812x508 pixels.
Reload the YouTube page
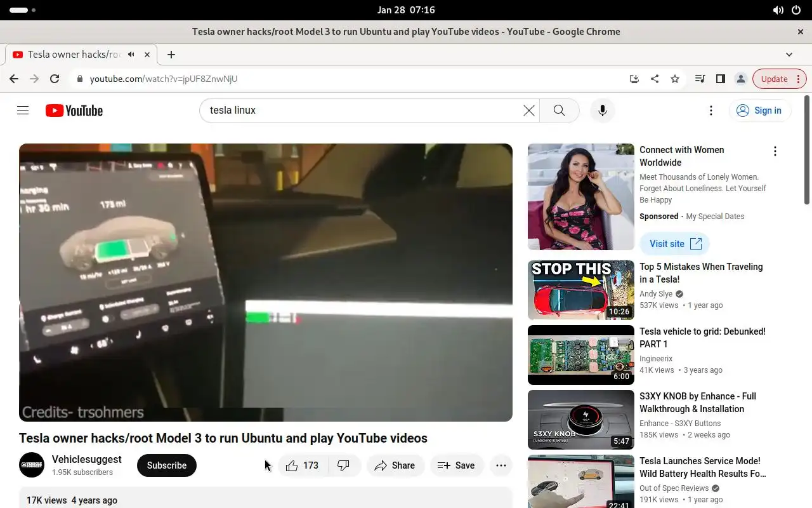pos(55,79)
